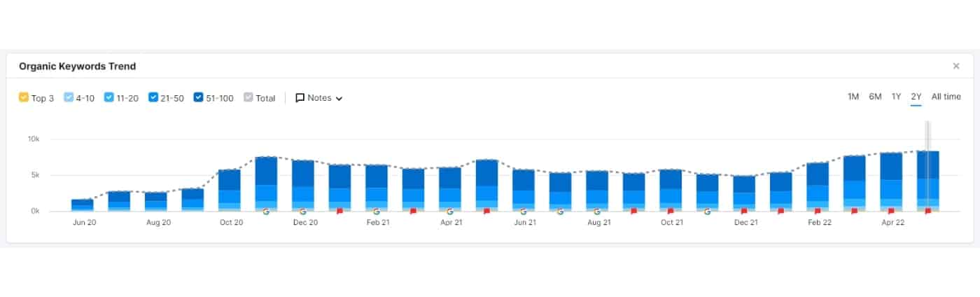Open the red flag note below Oct 21 bar
The image size is (980, 297).
pos(671,211)
